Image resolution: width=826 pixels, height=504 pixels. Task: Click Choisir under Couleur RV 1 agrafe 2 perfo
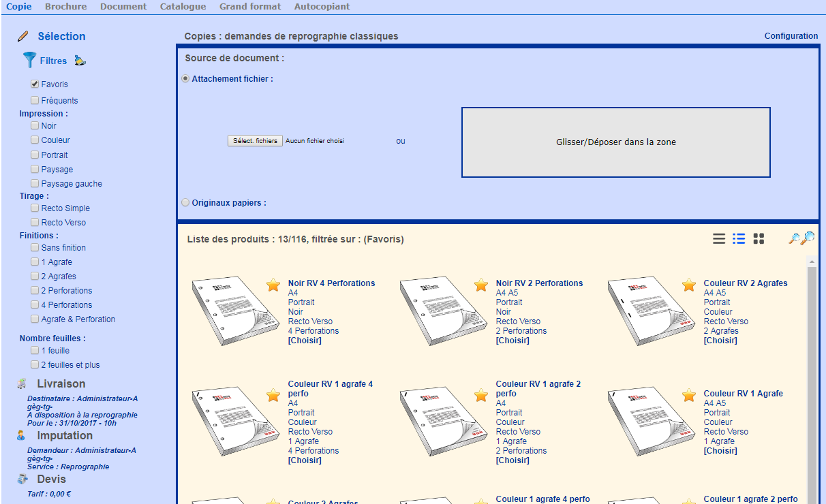[x=513, y=460]
